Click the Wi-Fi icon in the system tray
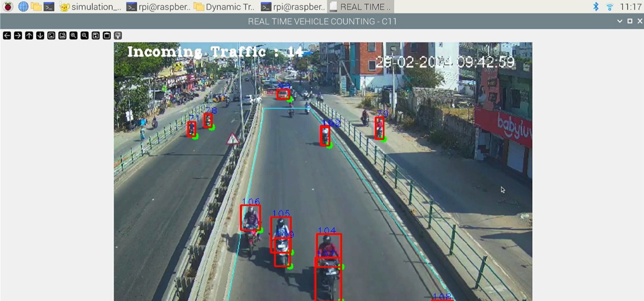 click(x=609, y=7)
